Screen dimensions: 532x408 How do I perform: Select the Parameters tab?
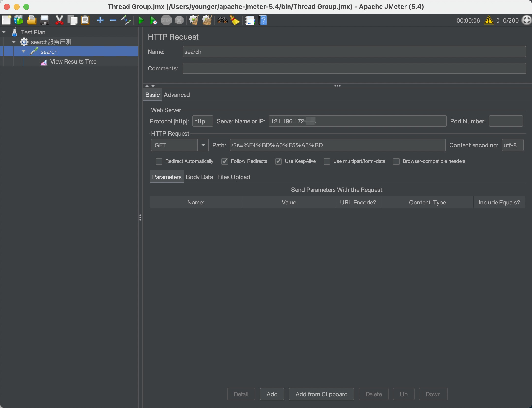(167, 177)
